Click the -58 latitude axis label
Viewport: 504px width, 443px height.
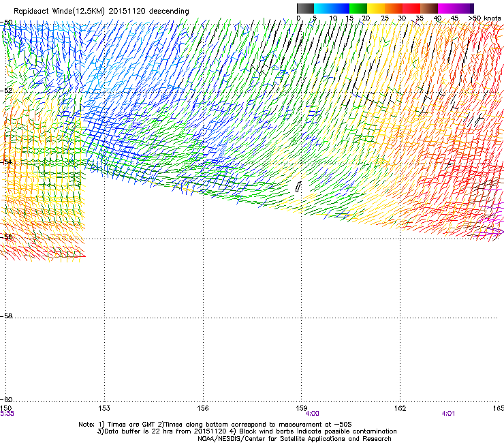[6, 316]
